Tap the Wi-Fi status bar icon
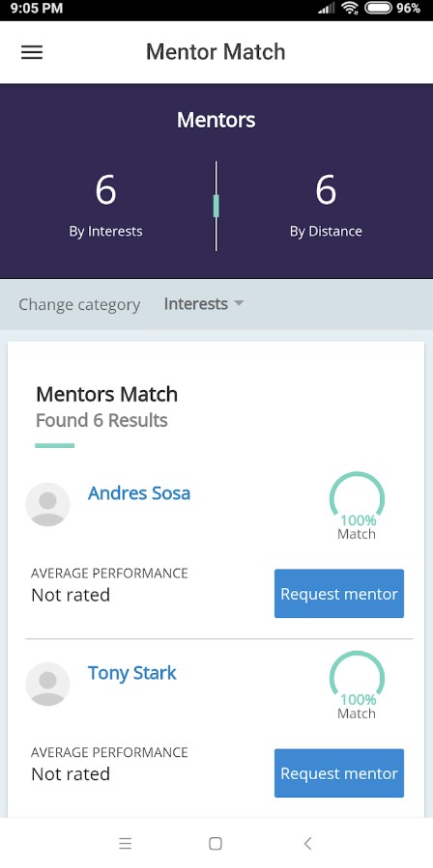The image size is (433, 868). point(350,8)
